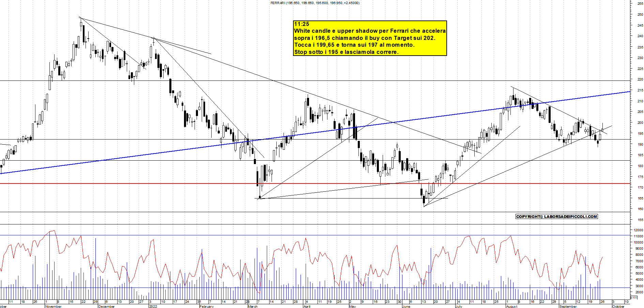Click the 10000 volume level on the right axis
This screenshot has height=308, width=644.
(639, 242)
